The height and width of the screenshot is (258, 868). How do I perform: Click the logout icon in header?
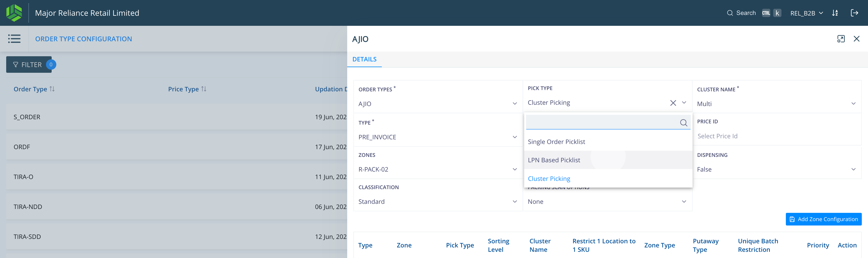854,13
